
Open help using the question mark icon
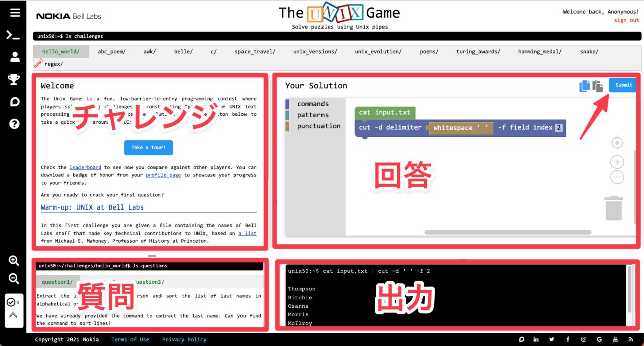pyautogui.click(x=14, y=123)
